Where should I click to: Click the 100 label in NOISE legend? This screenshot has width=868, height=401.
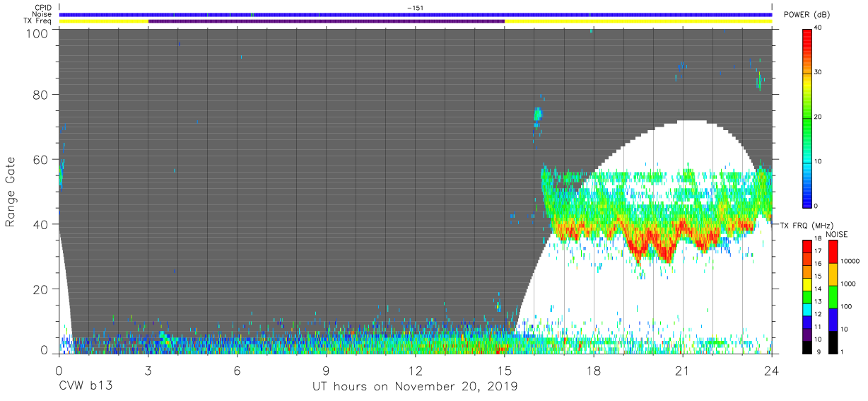[x=846, y=306]
